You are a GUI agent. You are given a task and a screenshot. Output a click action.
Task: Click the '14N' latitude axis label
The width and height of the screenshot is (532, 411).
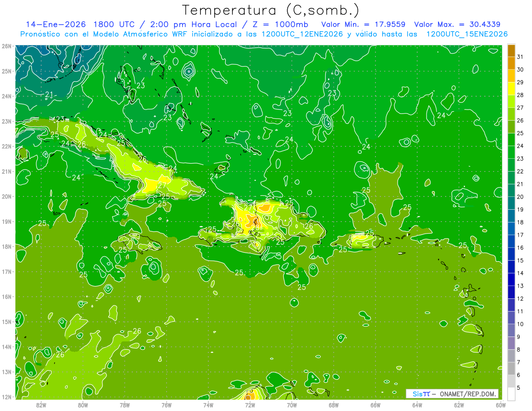7,347
